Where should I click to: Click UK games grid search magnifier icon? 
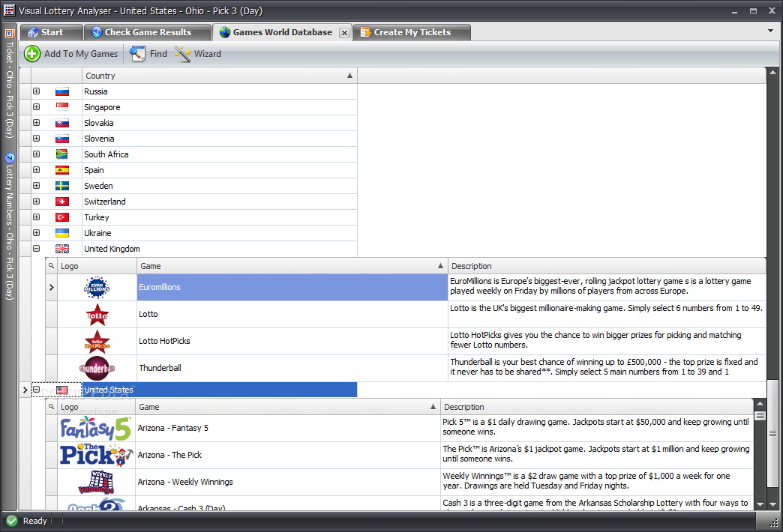pyautogui.click(x=51, y=265)
